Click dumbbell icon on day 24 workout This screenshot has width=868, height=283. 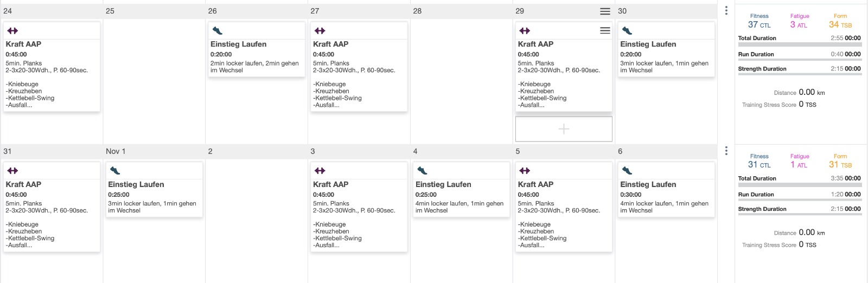12,31
